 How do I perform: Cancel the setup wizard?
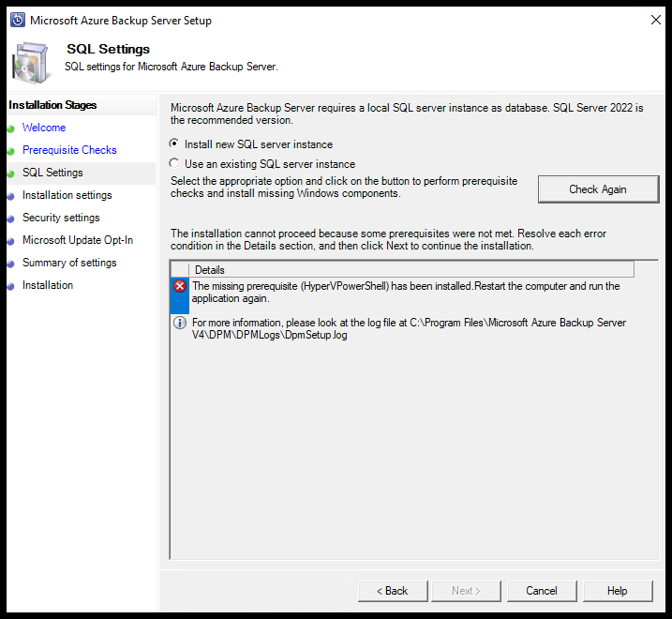click(x=542, y=591)
